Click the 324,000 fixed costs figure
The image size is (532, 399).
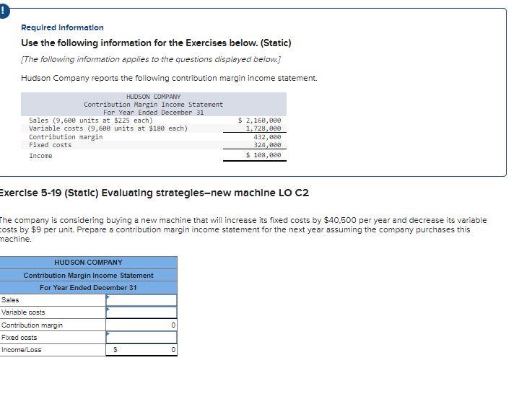tap(267, 145)
